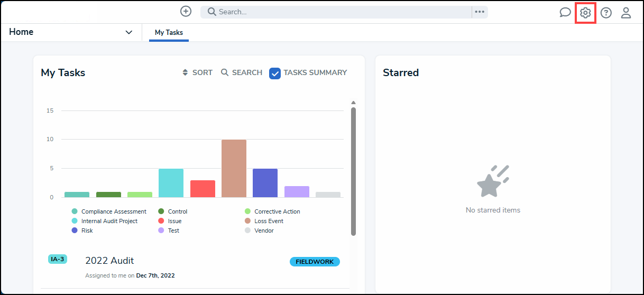
Task: Click the sort arrows icon
Action: (185, 72)
